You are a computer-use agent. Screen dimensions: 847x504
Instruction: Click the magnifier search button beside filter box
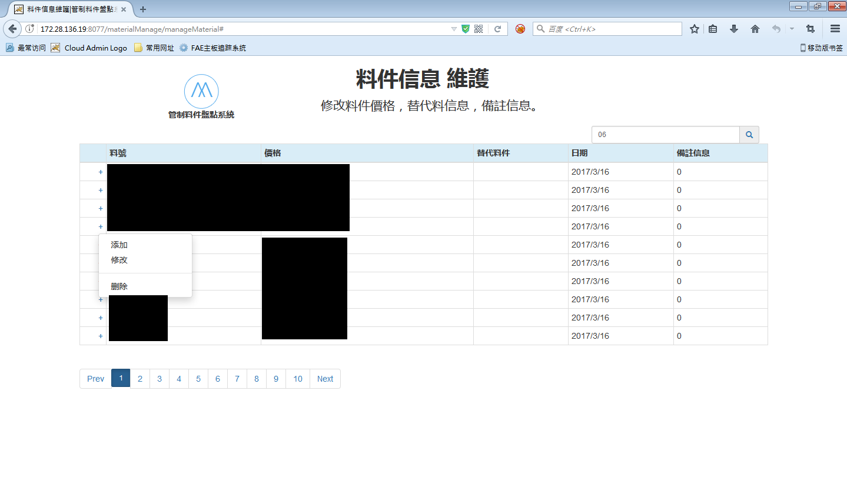(749, 135)
